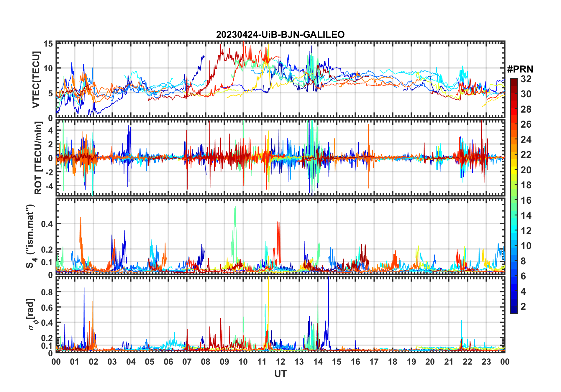
Task: Click colorbar tick label 32
Action: coord(526,79)
